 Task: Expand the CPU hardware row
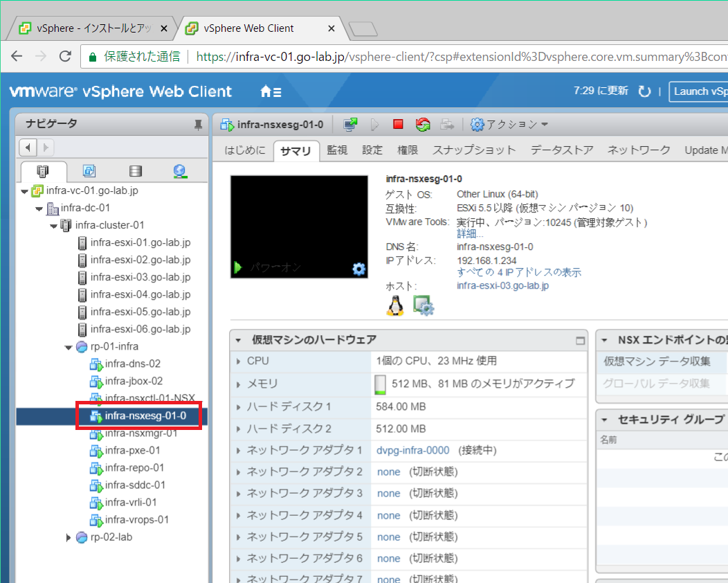pyautogui.click(x=238, y=361)
